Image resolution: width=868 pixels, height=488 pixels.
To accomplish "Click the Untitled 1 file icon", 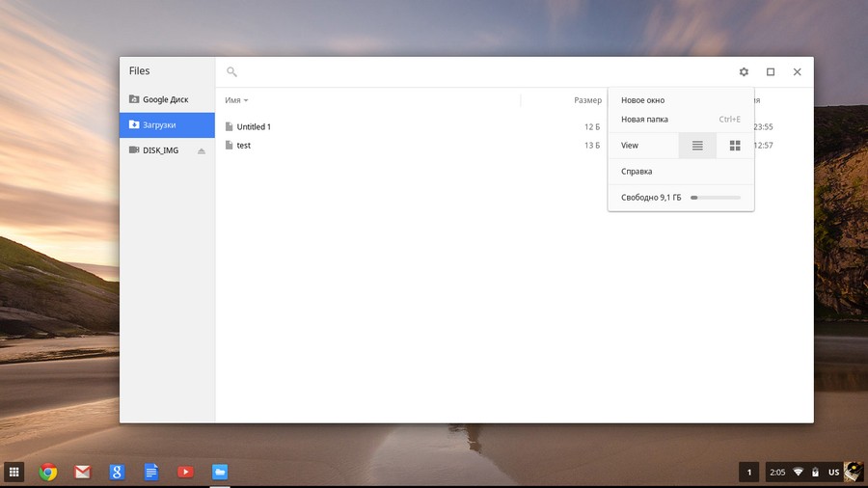I will 230,126.
